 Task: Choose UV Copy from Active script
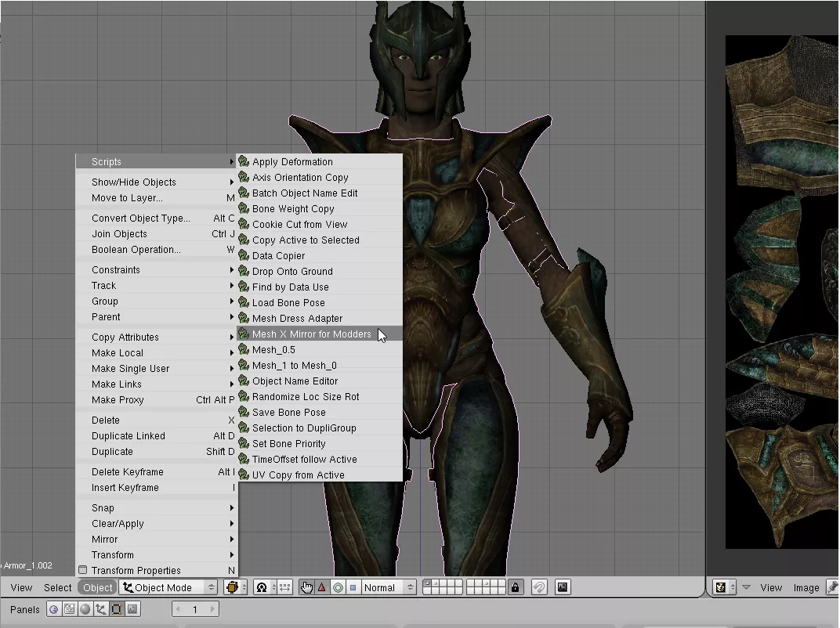[x=319, y=475]
